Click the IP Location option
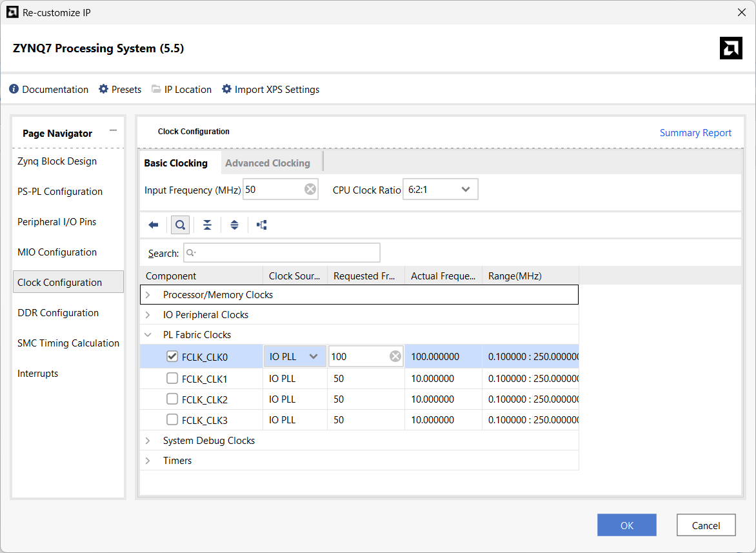 (188, 90)
